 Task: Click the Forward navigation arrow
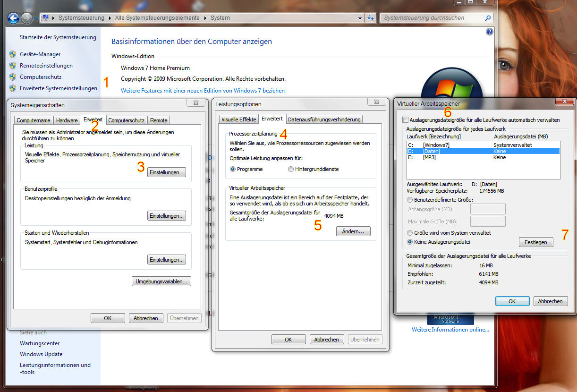pos(27,18)
